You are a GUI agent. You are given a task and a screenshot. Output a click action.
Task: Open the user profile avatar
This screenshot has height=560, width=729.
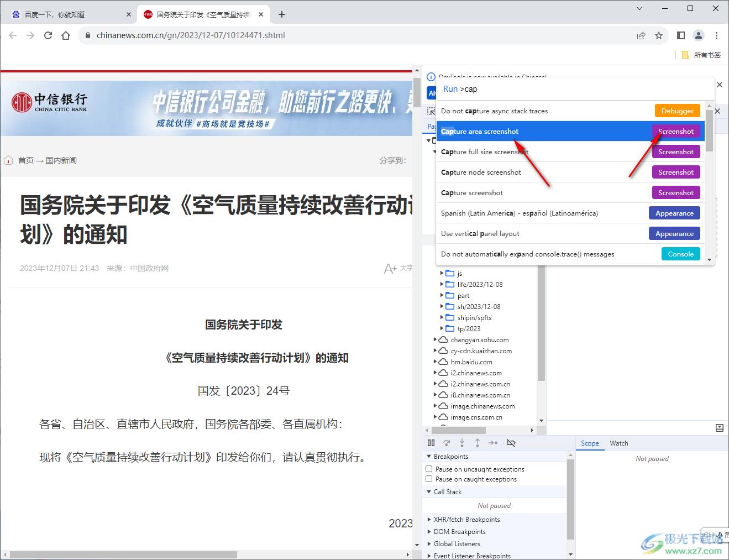coord(699,35)
